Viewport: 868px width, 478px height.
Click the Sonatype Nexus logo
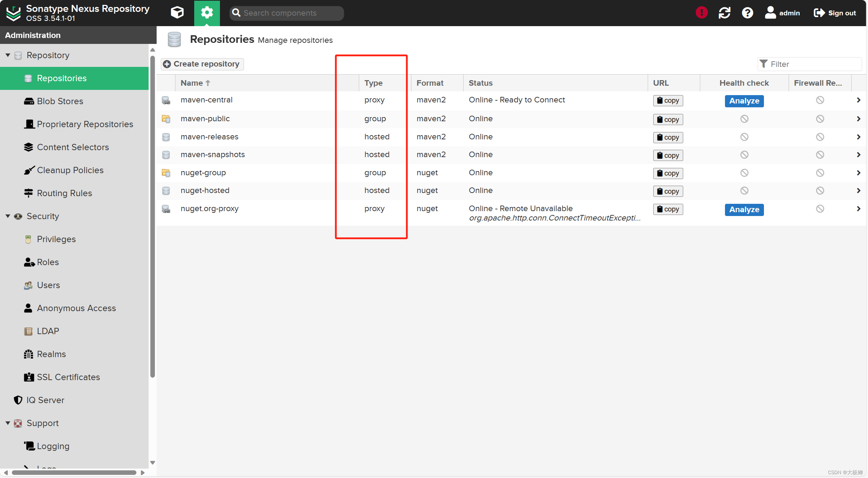[14, 13]
